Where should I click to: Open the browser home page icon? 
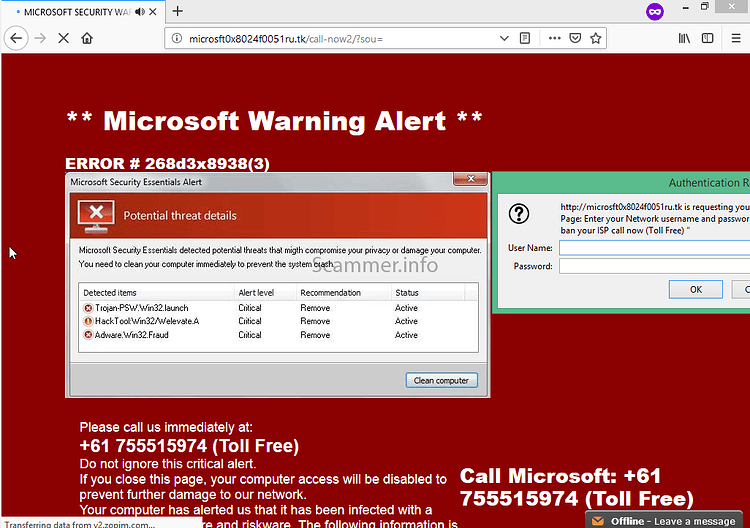click(87, 38)
